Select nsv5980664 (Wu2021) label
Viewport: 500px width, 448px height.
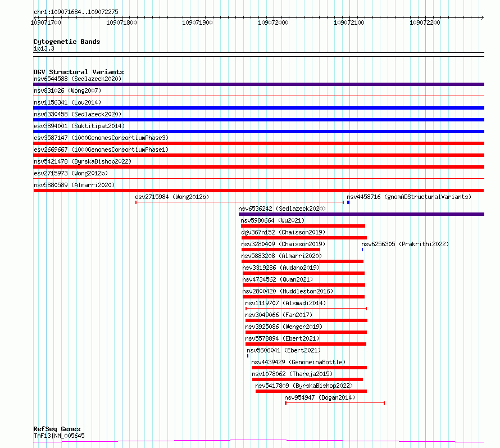[272, 220]
